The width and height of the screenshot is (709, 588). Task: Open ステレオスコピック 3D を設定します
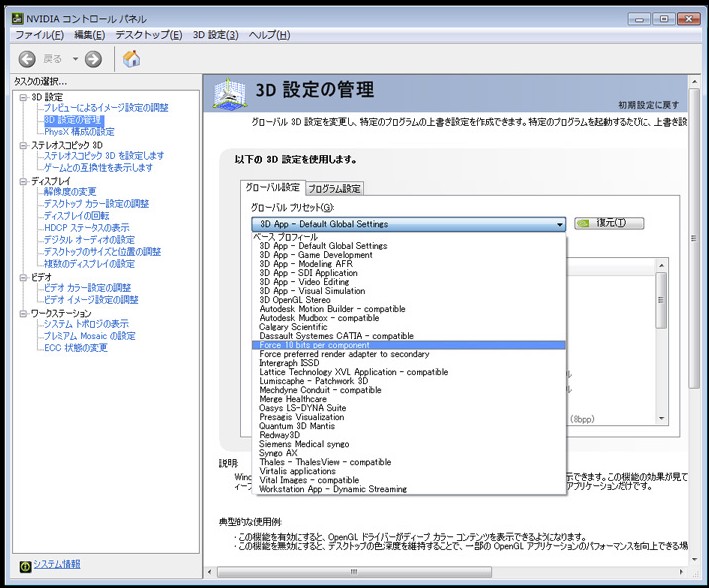(x=104, y=156)
